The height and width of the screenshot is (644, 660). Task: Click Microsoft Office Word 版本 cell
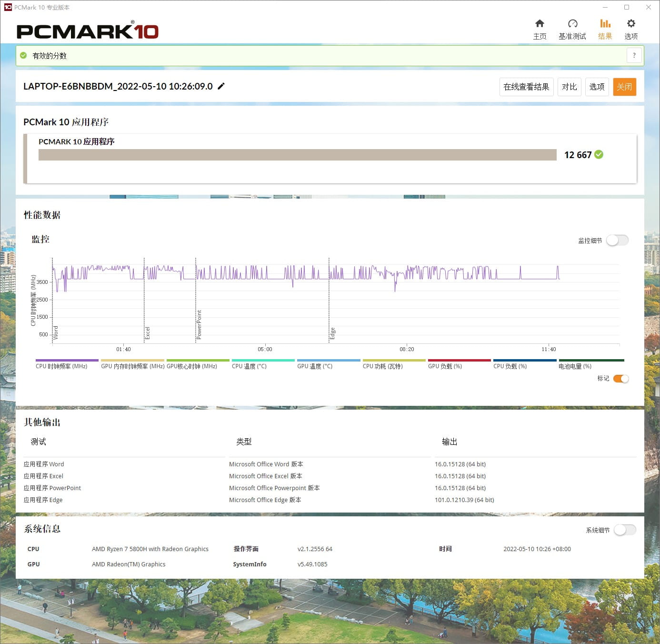tap(266, 464)
